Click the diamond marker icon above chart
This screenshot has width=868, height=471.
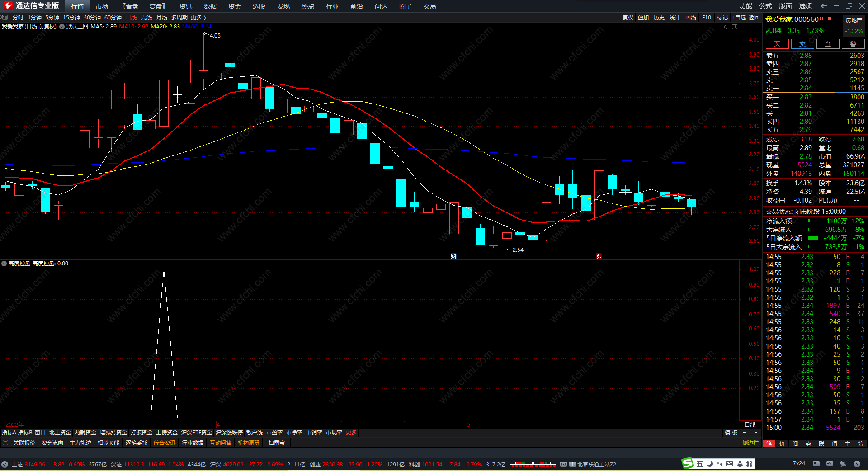click(726, 27)
